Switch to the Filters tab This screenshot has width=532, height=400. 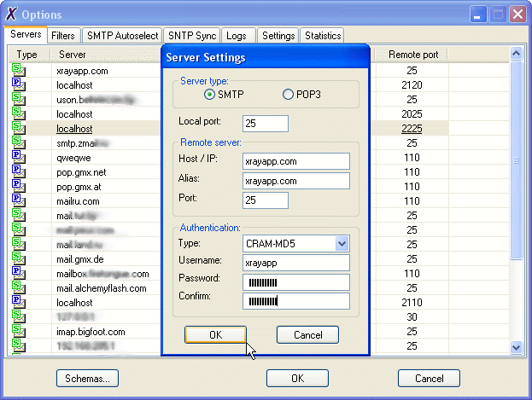[x=62, y=36]
